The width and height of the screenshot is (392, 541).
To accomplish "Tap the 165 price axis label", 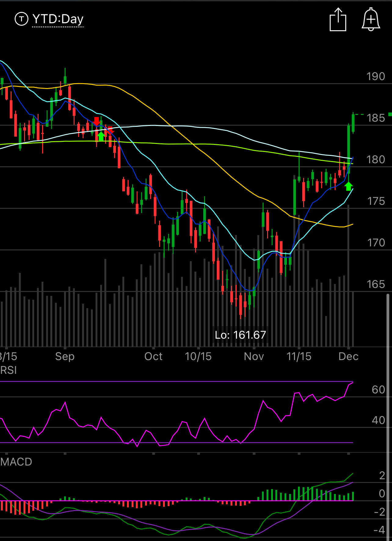I will [376, 284].
